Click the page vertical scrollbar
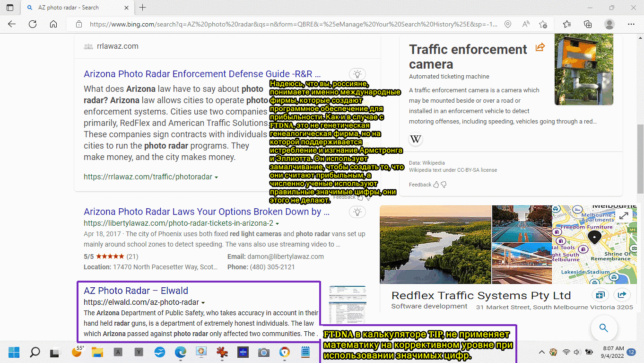 click(640, 159)
